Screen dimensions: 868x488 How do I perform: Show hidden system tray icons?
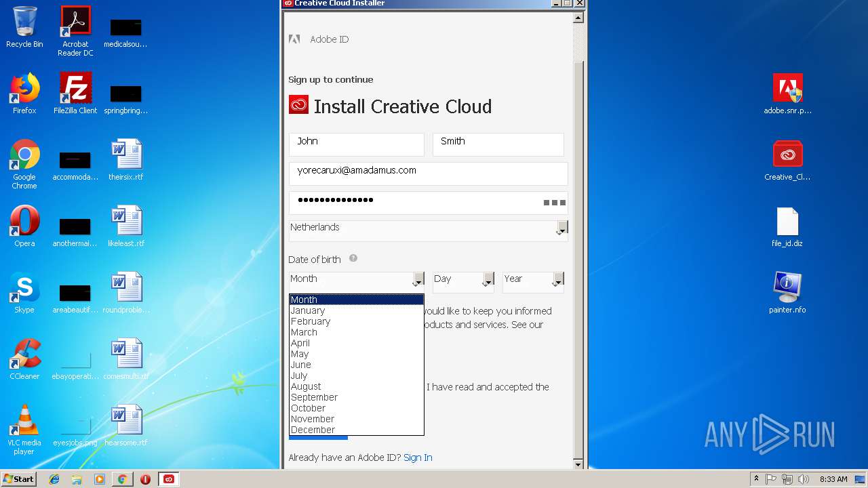coord(756,479)
